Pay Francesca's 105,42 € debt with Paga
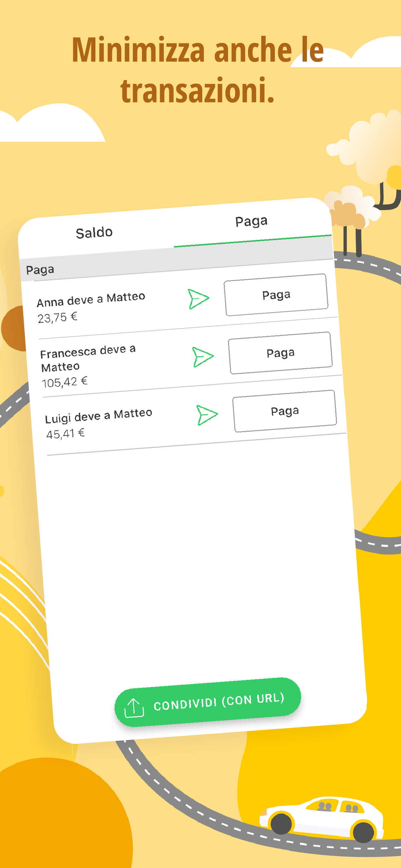The image size is (401, 868). click(x=280, y=353)
